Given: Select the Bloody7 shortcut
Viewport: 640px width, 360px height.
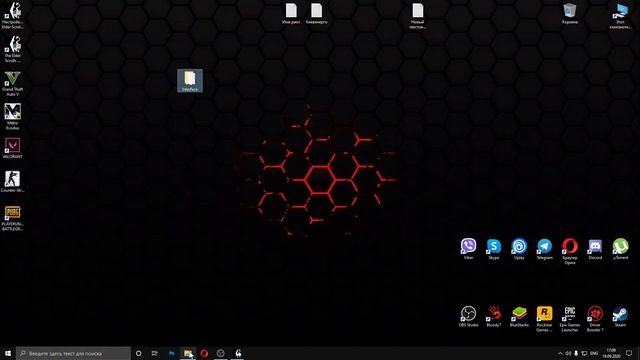Looking at the screenshot, I should pos(493,316).
